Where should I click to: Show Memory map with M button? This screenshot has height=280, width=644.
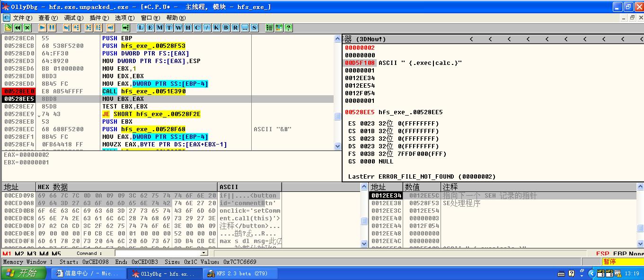tap(159, 28)
